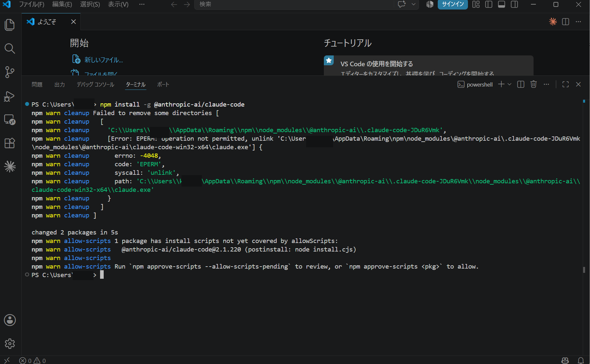
Task: Select the ターミナル panel tab
Action: 136,85
